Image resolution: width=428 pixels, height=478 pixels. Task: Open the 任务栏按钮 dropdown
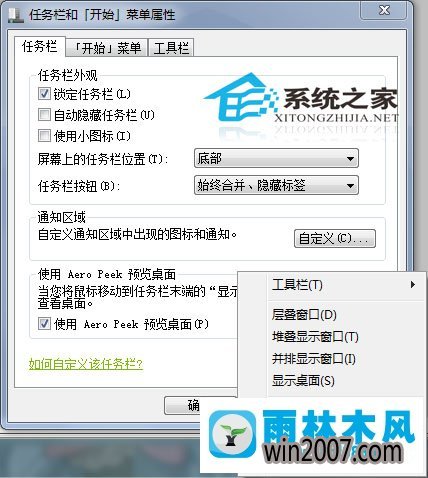[x=276, y=185]
